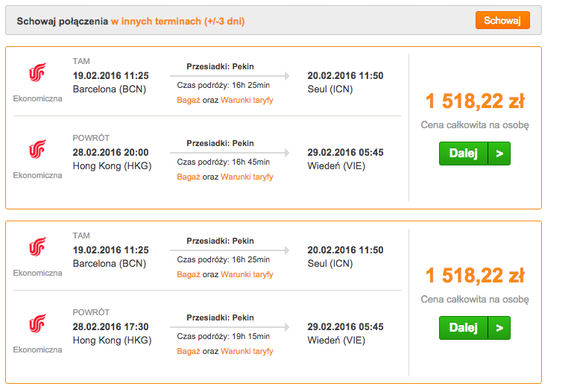Click 'Wiedeń (VIE)' in the first offer

coord(336,166)
